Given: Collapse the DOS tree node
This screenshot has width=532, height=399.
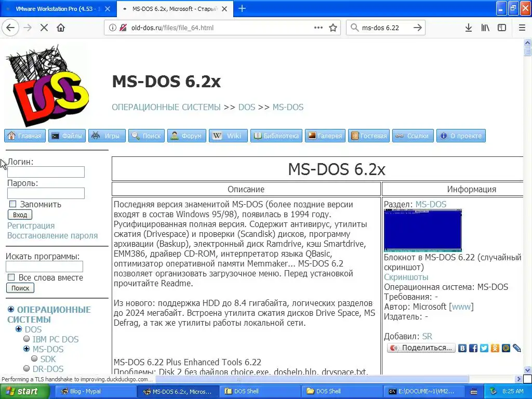Looking at the screenshot, I should click(x=19, y=329).
